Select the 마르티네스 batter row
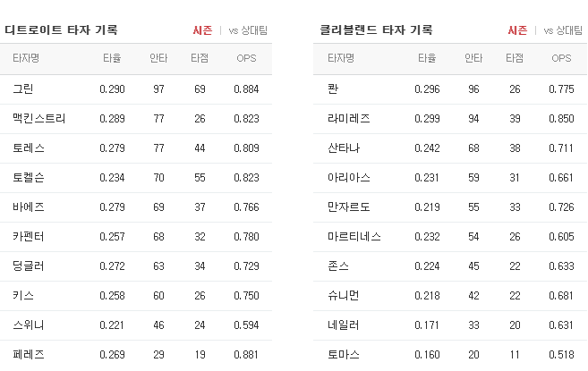This screenshot has height=371, width=588. (x=450, y=237)
